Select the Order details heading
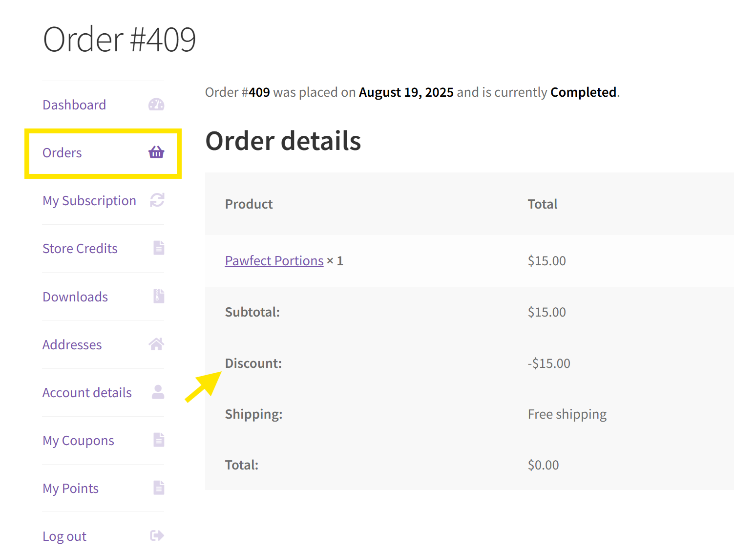Viewport: 756px width, 554px height. point(283,141)
